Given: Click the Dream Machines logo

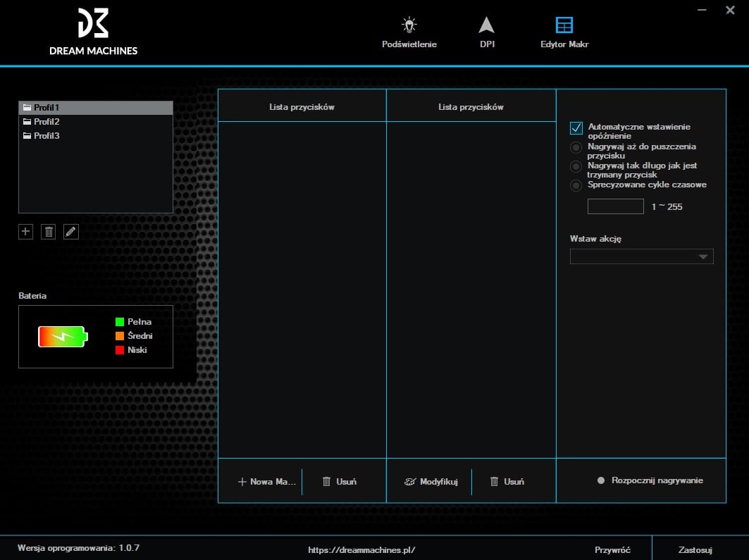Looking at the screenshot, I should [x=93, y=32].
